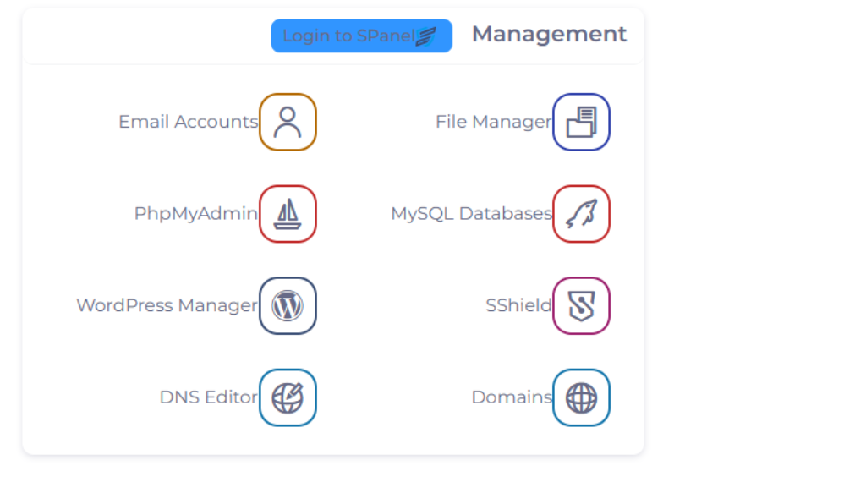Screen dimensions: 866x504
Task: Click the Domains text label
Action: pos(512,397)
